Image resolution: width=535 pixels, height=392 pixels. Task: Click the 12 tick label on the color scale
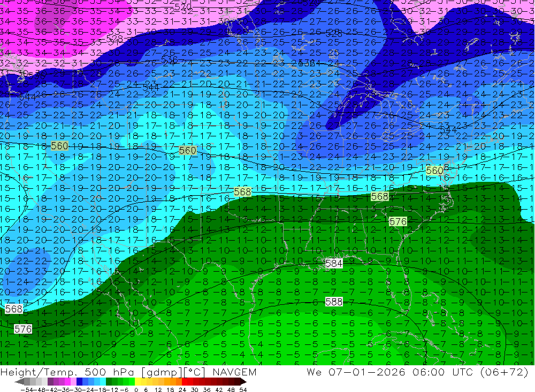158,390
